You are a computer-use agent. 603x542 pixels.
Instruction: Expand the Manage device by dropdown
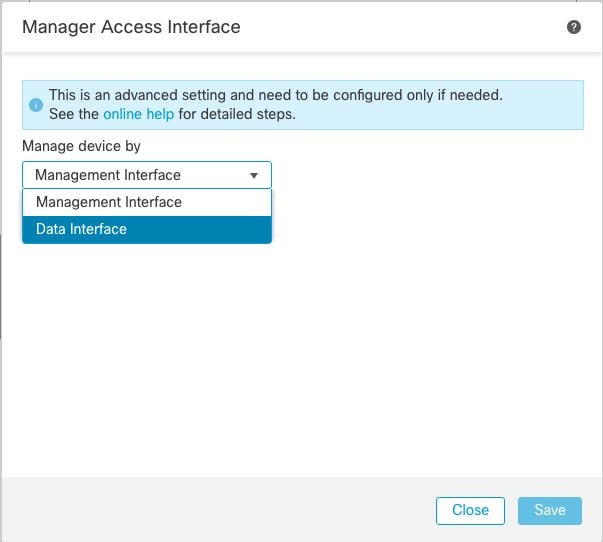click(x=147, y=175)
